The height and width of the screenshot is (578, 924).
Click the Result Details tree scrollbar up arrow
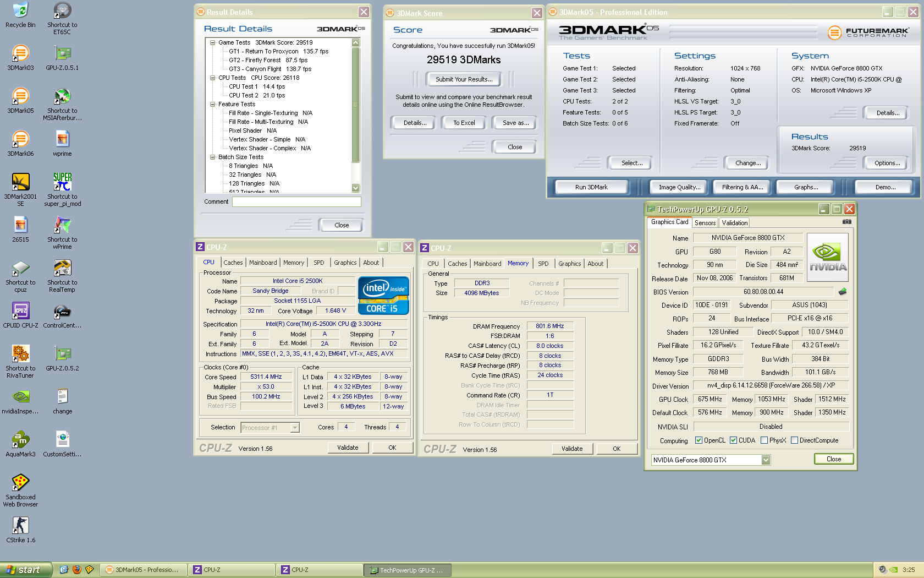355,42
